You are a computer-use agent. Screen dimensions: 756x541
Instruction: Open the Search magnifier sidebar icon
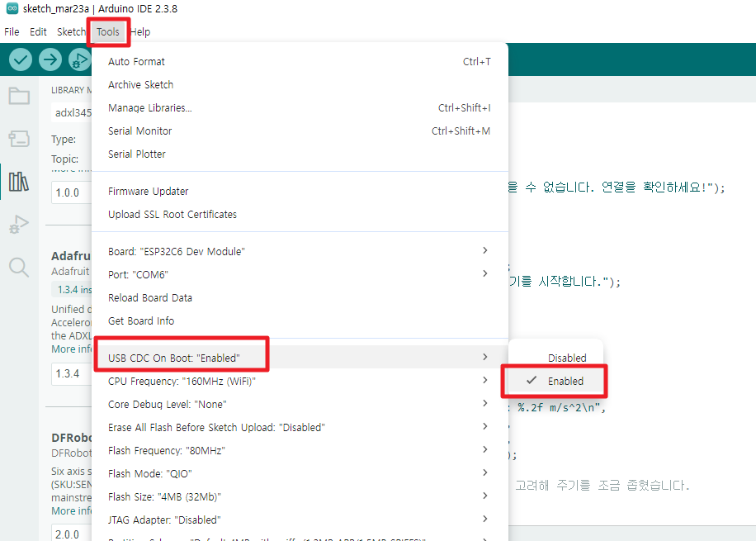(19, 267)
